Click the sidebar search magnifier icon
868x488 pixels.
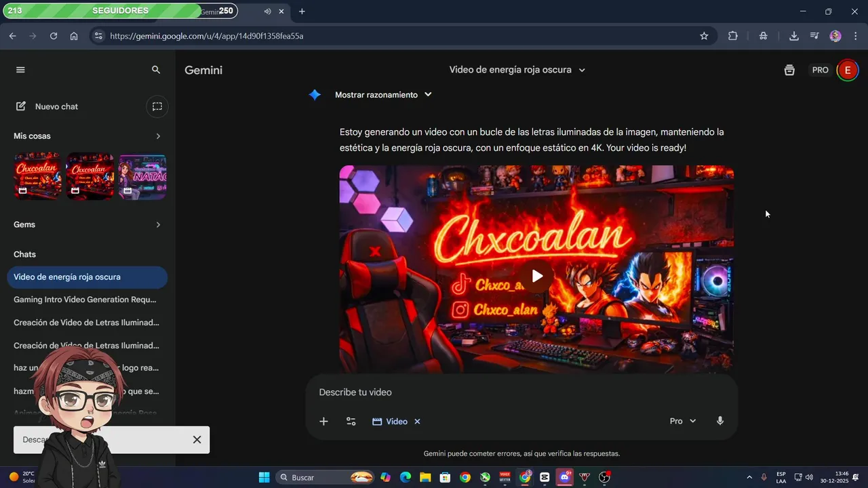(156, 70)
